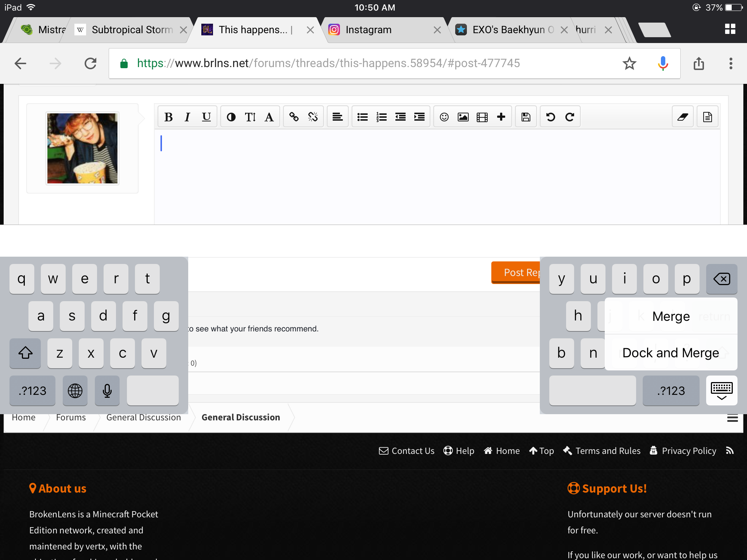Toggle BB code source mode

(708, 117)
